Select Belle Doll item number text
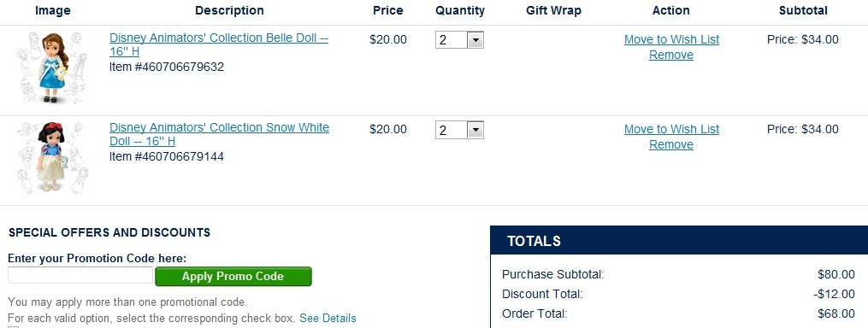 pos(167,67)
